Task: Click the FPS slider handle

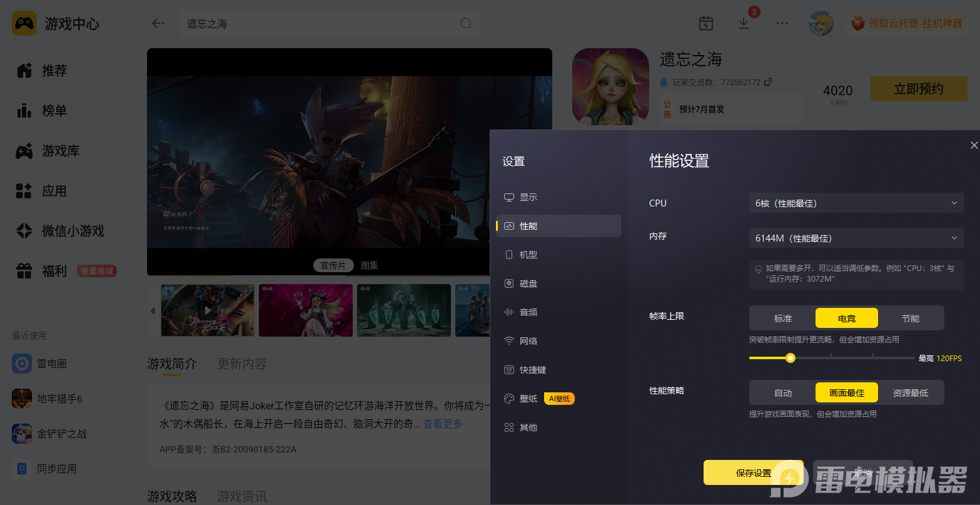Action: pyautogui.click(x=791, y=358)
